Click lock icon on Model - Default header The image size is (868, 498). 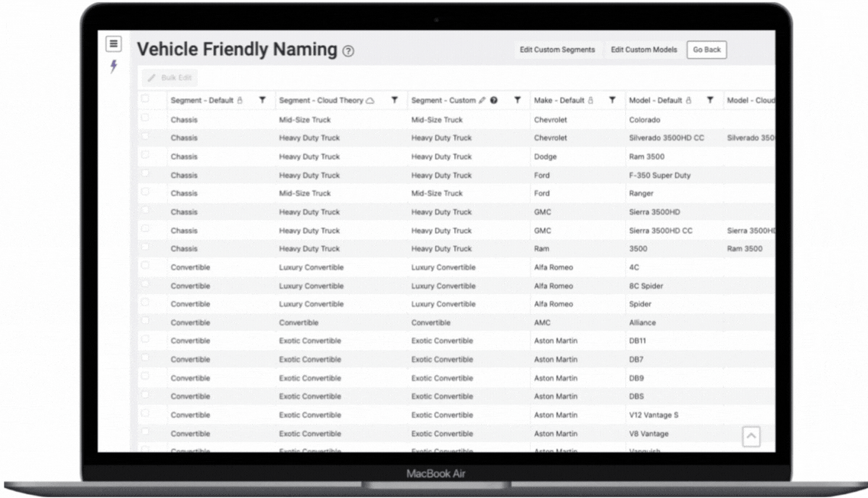(x=689, y=100)
